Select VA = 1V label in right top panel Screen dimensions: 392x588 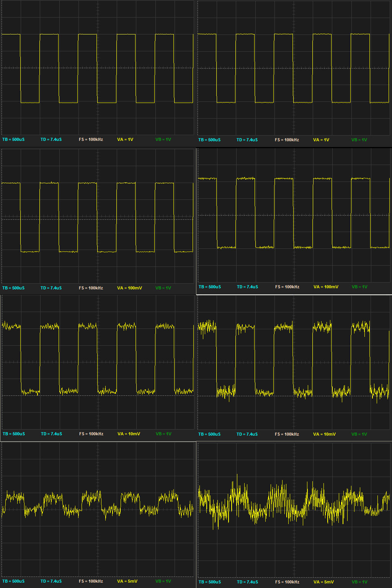coord(321,140)
